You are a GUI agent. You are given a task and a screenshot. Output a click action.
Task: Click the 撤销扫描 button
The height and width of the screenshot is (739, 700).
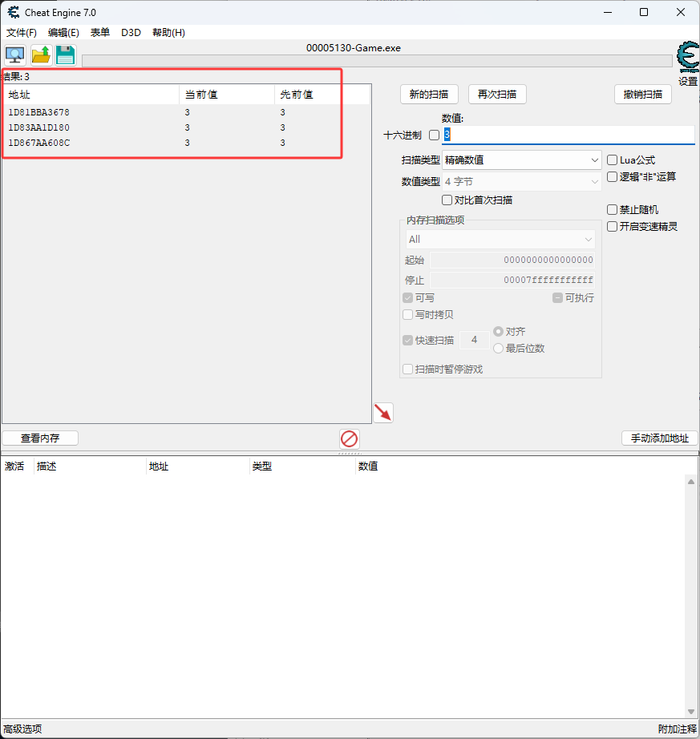point(643,95)
